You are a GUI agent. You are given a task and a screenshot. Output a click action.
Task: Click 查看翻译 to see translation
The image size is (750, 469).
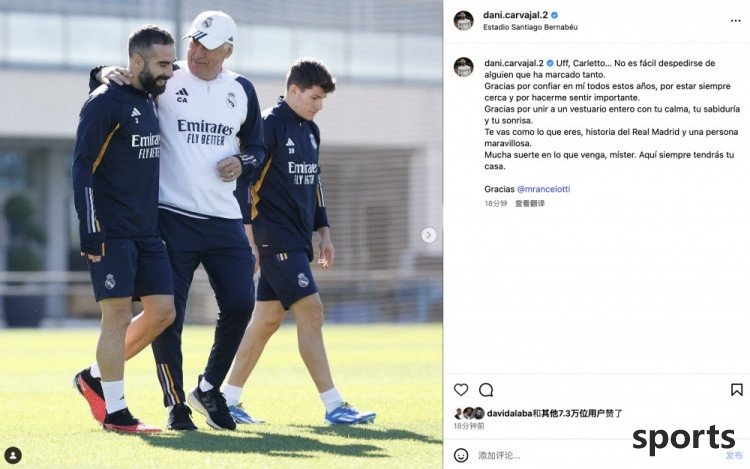[529, 203]
